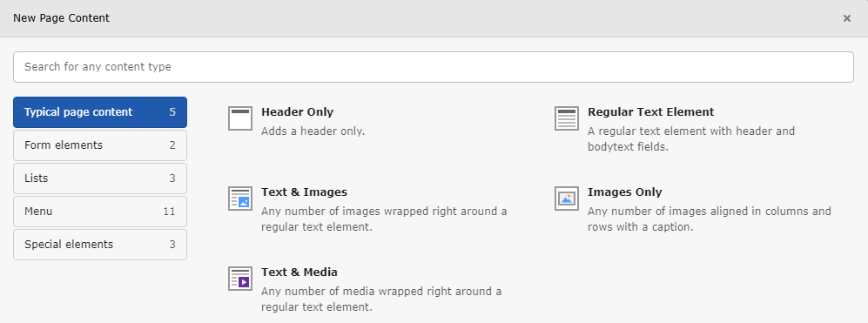Click the count badge 2 on Form elements
The height and width of the screenshot is (323, 868).
pos(172,145)
